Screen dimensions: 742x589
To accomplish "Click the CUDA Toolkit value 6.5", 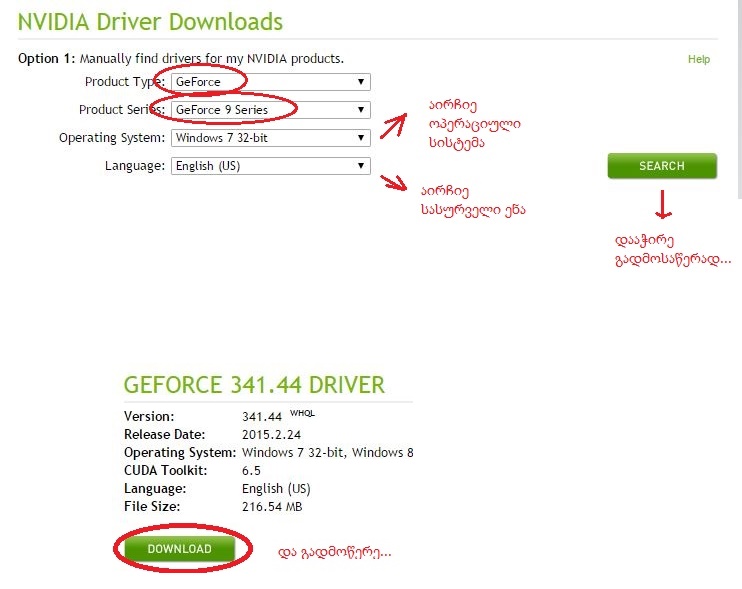I will tap(251, 471).
